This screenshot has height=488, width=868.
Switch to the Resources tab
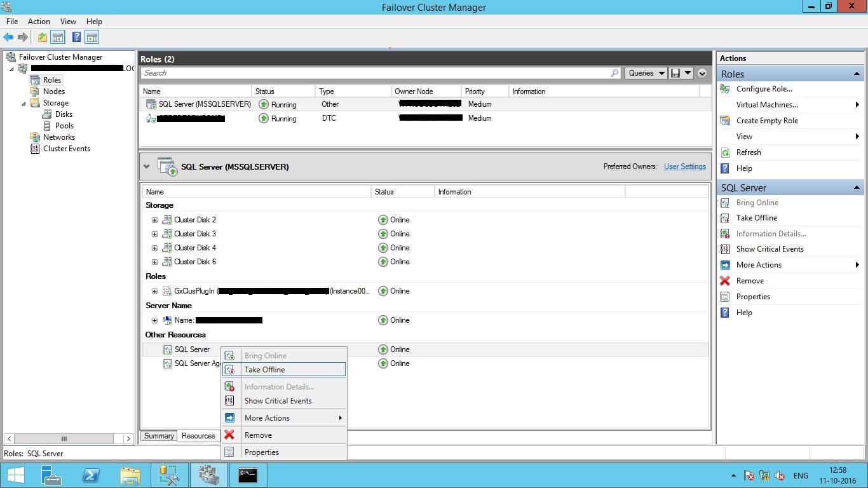[x=198, y=436]
